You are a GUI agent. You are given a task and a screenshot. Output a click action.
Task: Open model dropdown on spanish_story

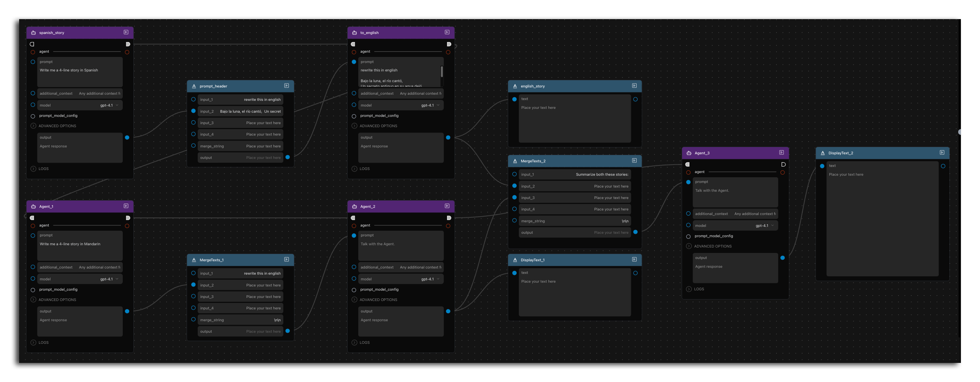point(80,105)
